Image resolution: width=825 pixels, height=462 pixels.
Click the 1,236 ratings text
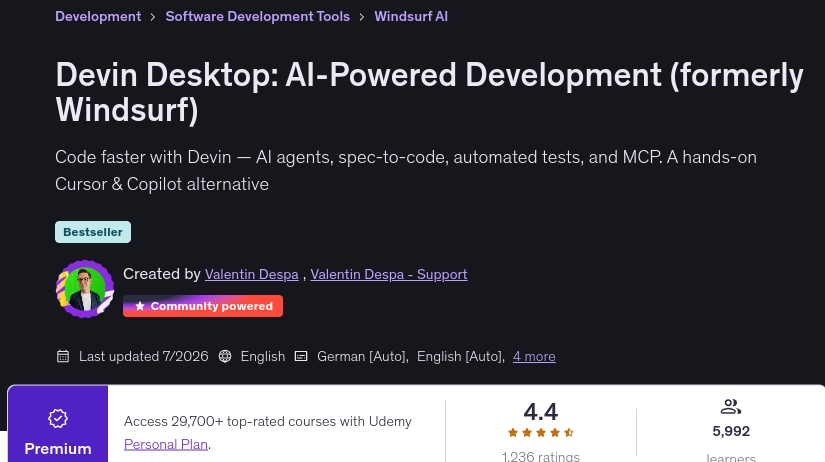coord(540,456)
